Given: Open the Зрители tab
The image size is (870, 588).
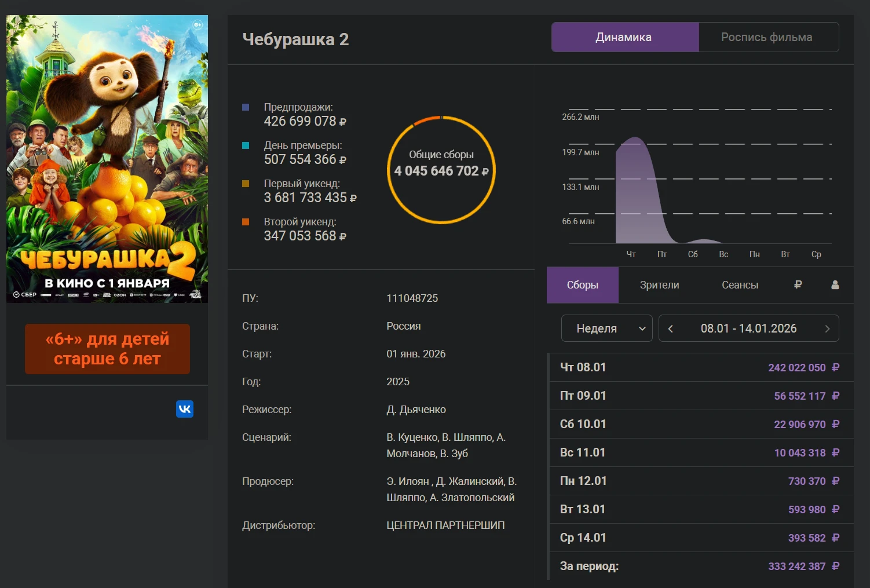Looking at the screenshot, I should click(659, 285).
